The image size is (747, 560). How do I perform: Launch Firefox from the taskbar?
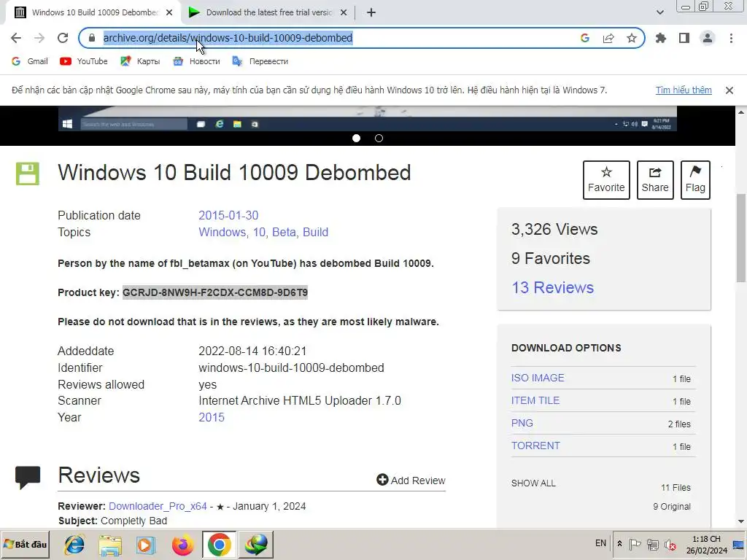click(x=182, y=545)
